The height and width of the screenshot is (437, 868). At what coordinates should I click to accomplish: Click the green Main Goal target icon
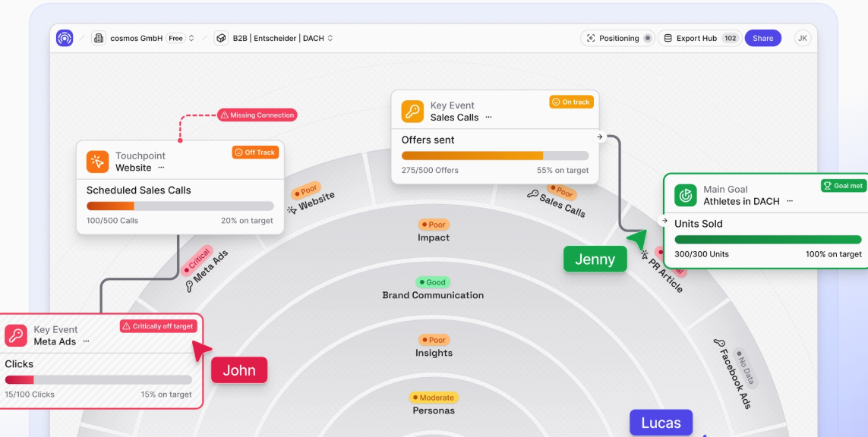point(686,195)
